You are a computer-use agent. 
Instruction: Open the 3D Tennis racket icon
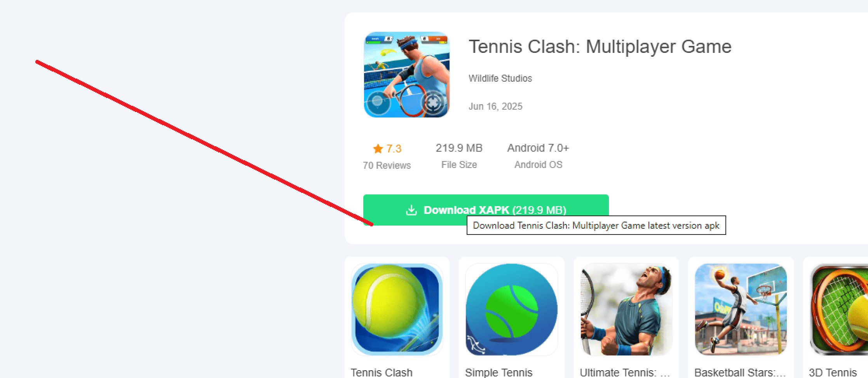point(839,310)
